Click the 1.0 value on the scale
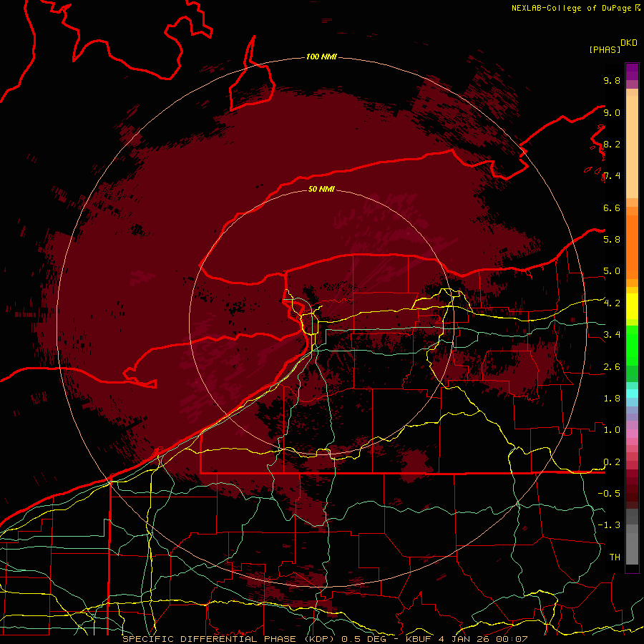The height and width of the screenshot is (644, 644). pyautogui.click(x=612, y=430)
